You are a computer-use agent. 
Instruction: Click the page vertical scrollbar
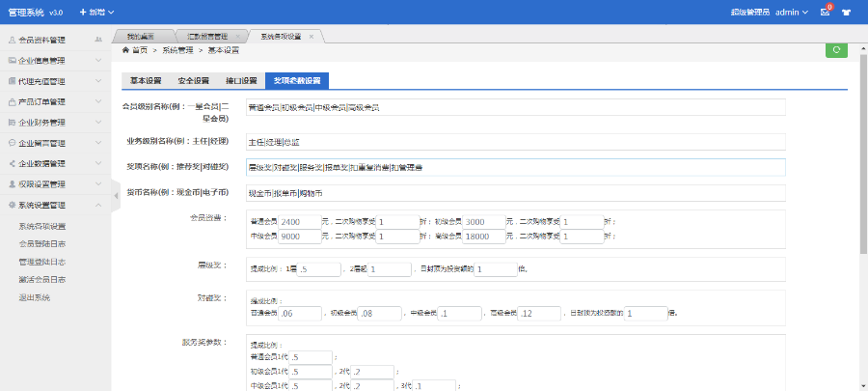(x=863, y=153)
